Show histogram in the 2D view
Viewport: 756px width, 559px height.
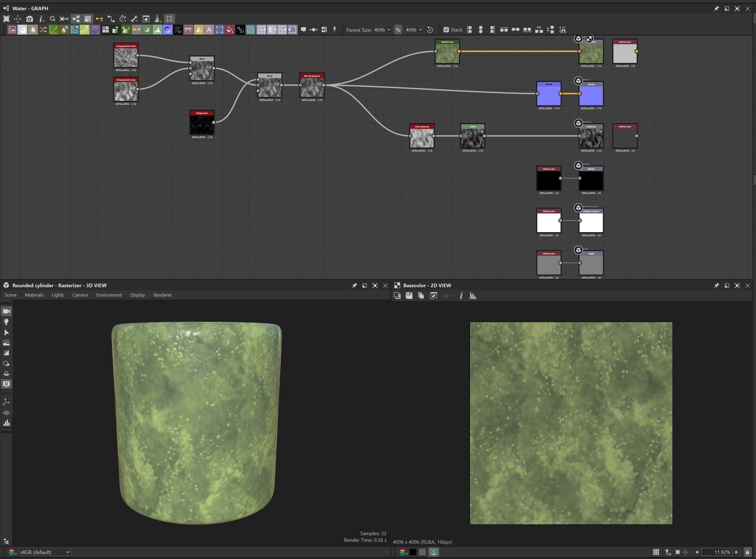coord(473,296)
